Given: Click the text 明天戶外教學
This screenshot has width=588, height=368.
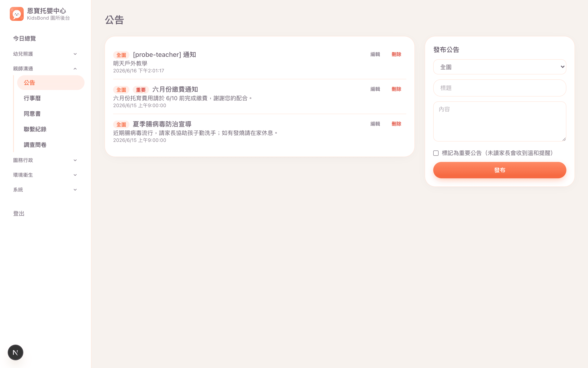Looking at the screenshot, I should [130, 64].
